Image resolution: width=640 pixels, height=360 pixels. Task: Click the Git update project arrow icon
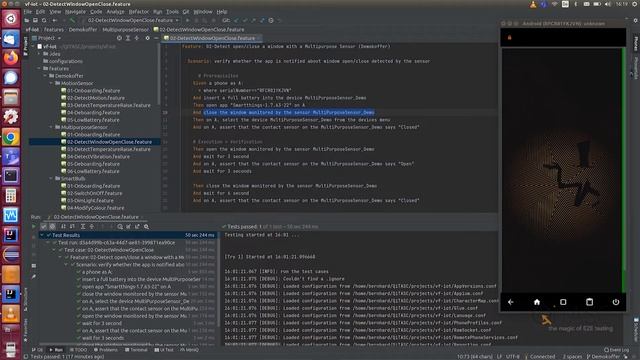click(236, 20)
